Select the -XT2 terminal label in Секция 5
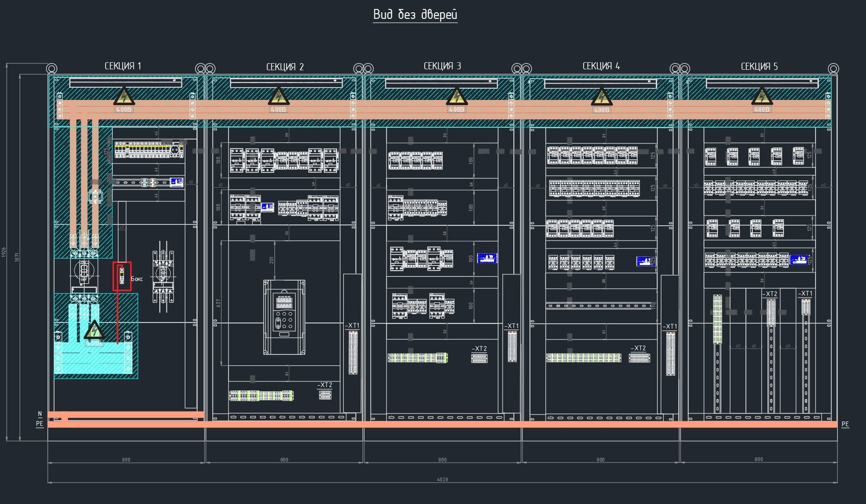866x504 pixels. coord(769,294)
